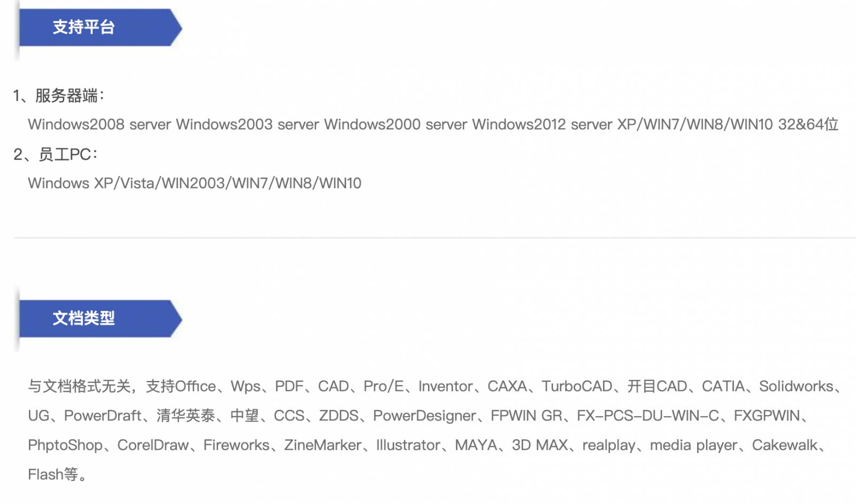Click the Windows2008 server text

[x=100, y=125]
